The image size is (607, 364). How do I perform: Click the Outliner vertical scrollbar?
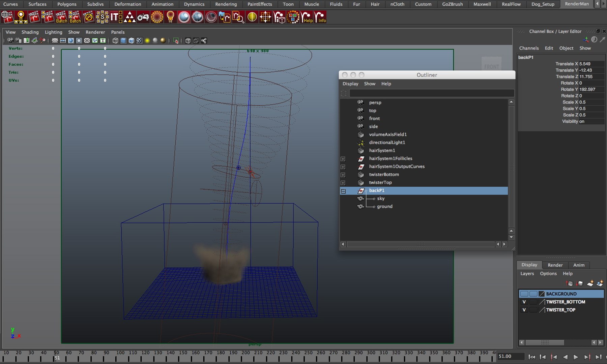(x=511, y=166)
